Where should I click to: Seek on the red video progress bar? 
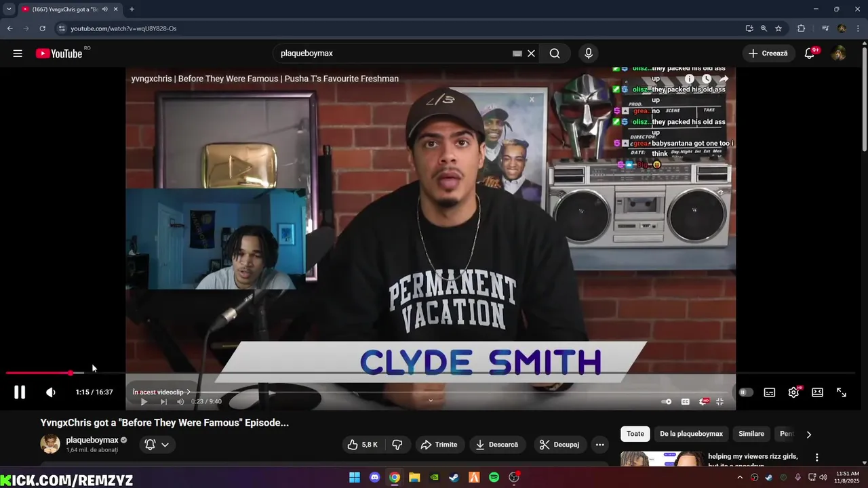pos(431,373)
